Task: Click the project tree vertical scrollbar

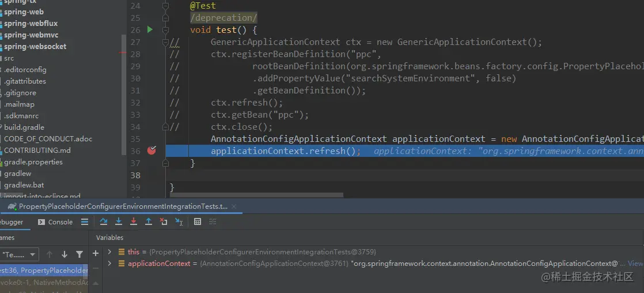Action: pyautogui.click(x=124, y=95)
